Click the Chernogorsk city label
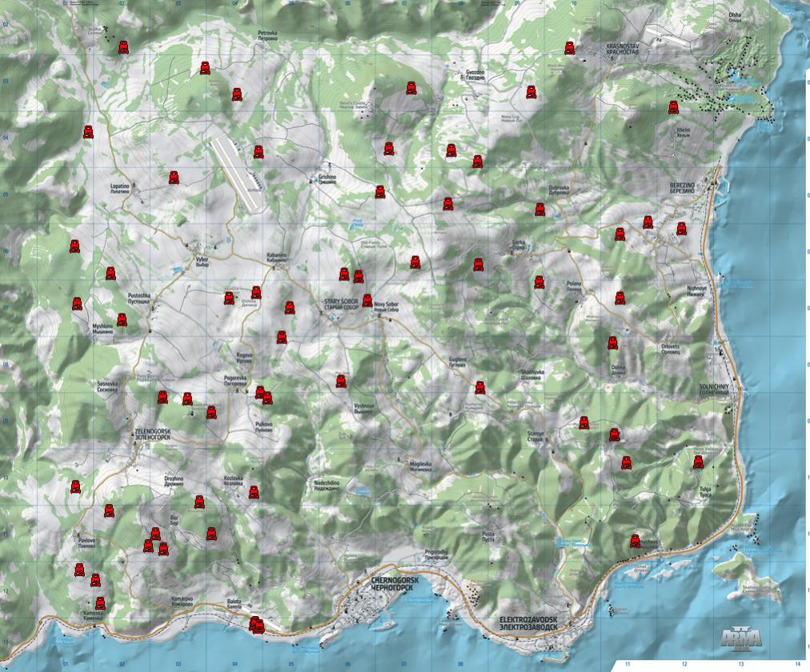 click(x=395, y=583)
